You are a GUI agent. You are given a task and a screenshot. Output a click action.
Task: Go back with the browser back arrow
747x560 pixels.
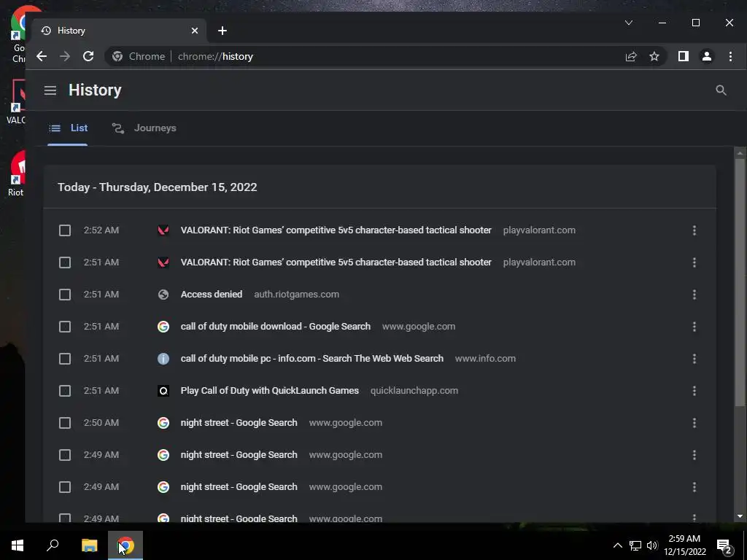coord(42,56)
